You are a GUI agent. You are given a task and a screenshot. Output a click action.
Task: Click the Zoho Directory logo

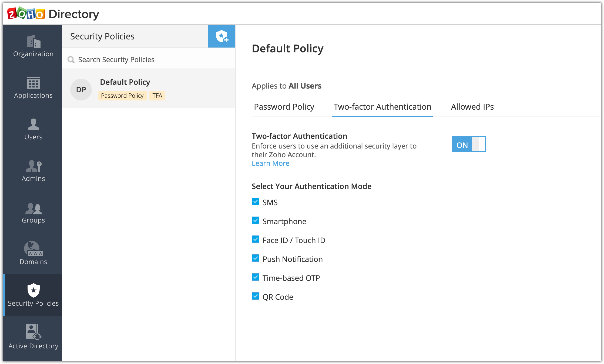(x=53, y=14)
